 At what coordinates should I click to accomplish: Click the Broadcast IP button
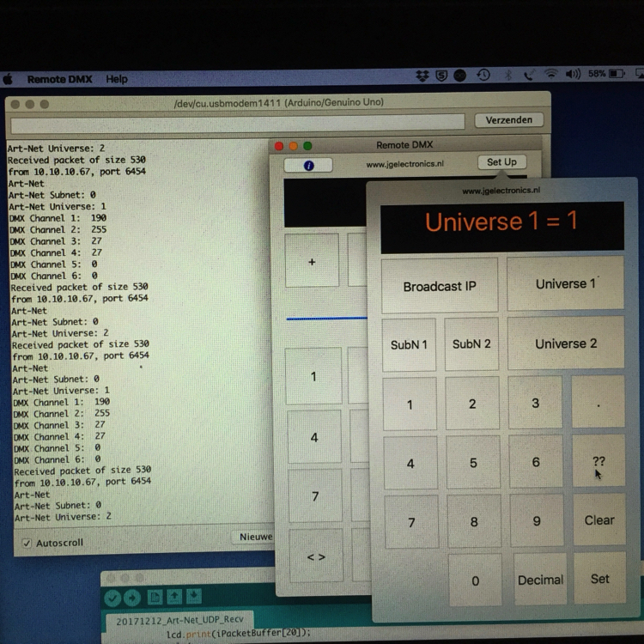440,286
